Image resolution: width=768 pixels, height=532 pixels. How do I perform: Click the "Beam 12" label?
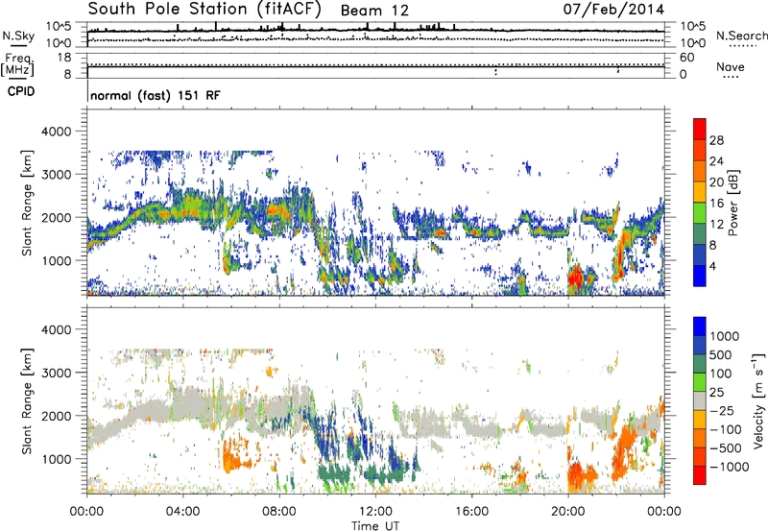374,11
